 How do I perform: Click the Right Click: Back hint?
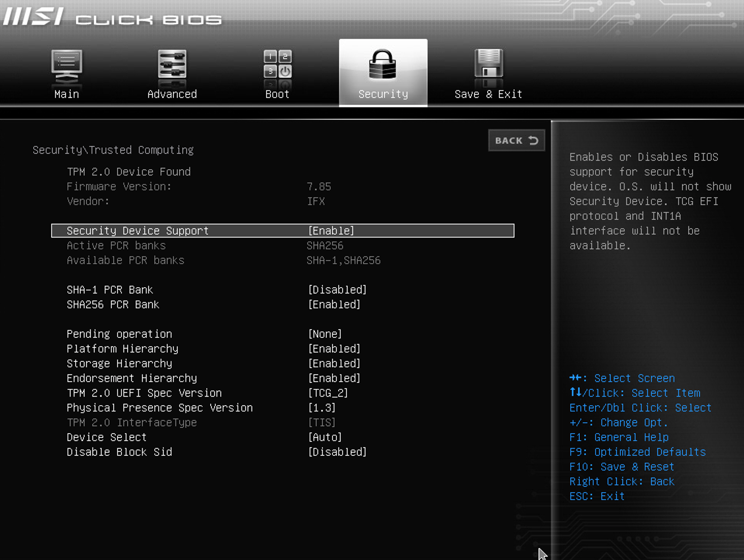[622, 481]
